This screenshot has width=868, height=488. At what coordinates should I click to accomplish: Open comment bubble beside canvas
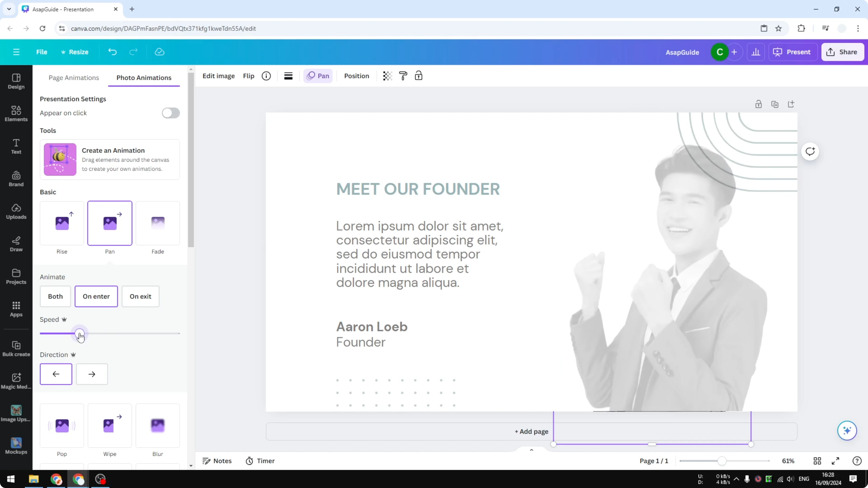pos(810,152)
